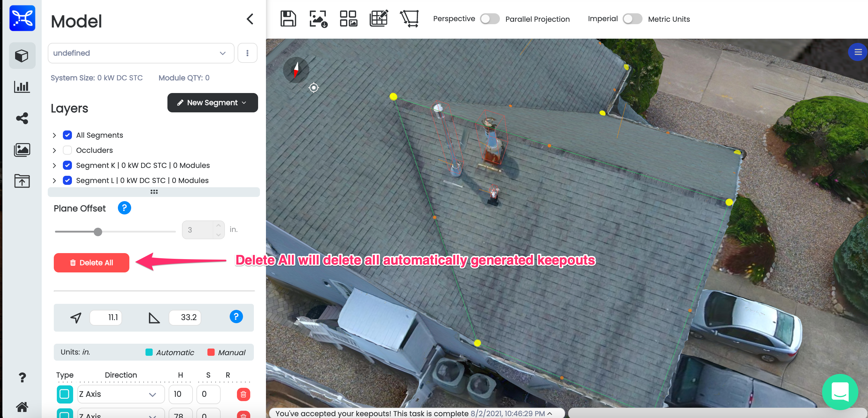The width and height of the screenshot is (868, 418).
Task: Click the screenshot download icon
Action: pyautogui.click(x=318, y=19)
